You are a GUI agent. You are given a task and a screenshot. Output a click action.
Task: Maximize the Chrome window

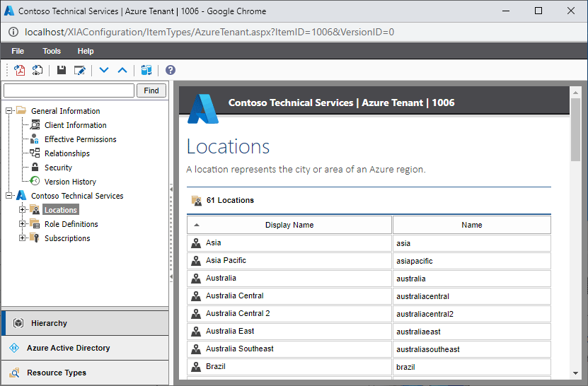pos(538,11)
